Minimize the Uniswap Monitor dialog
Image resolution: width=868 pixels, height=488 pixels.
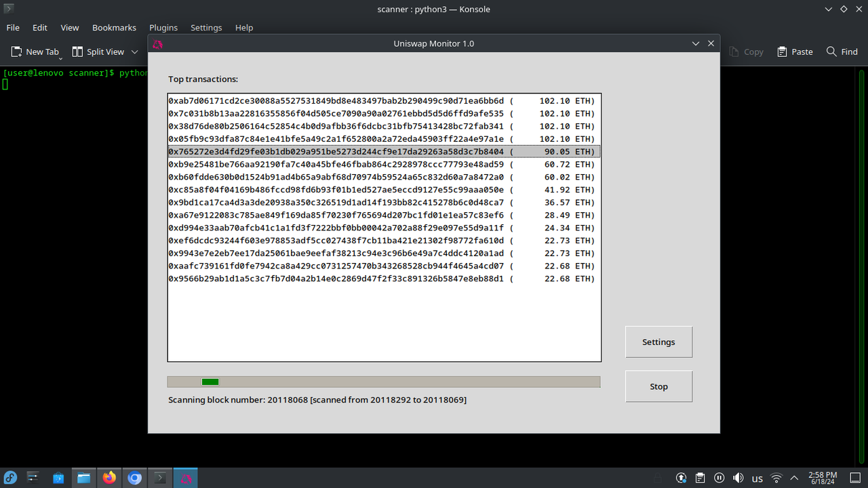(x=695, y=43)
